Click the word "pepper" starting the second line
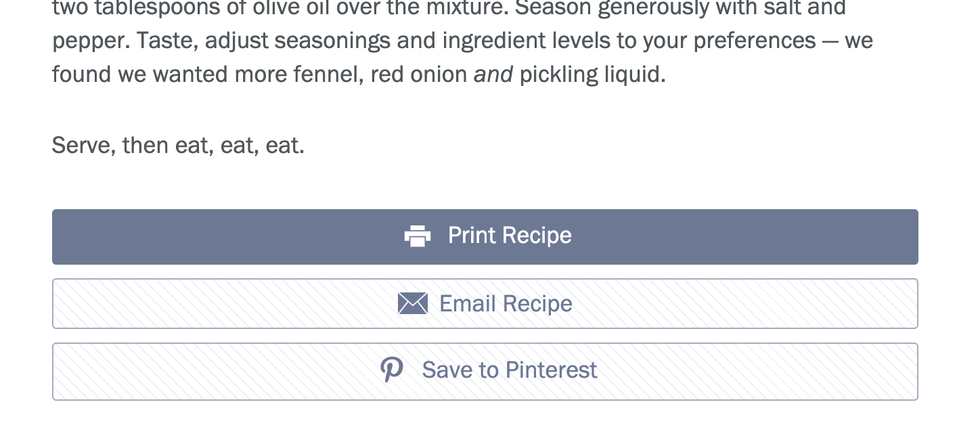 (89, 41)
